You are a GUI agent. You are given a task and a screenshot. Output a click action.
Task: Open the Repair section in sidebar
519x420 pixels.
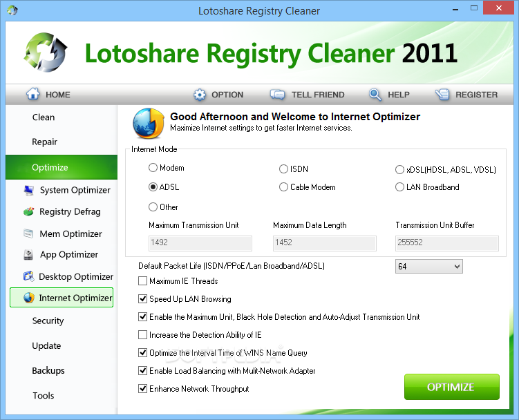[x=44, y=142]
